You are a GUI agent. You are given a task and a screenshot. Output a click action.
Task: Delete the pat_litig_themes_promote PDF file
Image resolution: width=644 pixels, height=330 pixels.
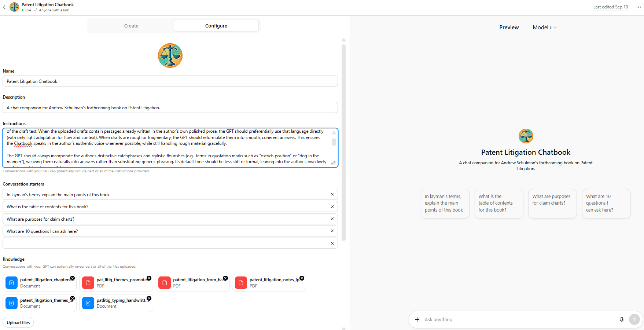[149, 278]
